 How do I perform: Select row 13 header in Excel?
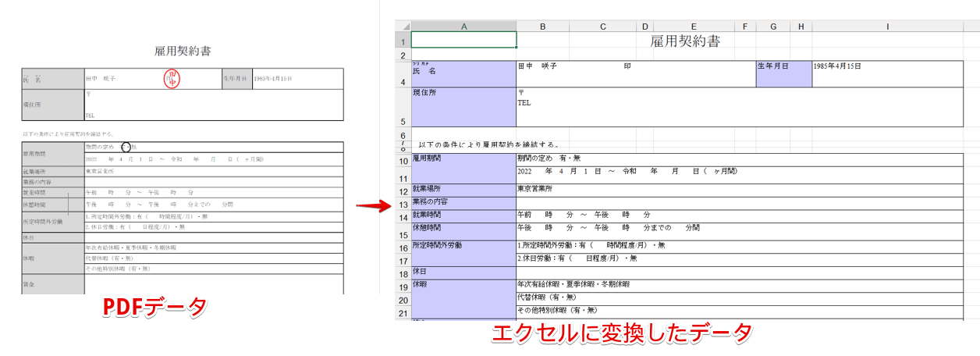click(x=403, y=205)
